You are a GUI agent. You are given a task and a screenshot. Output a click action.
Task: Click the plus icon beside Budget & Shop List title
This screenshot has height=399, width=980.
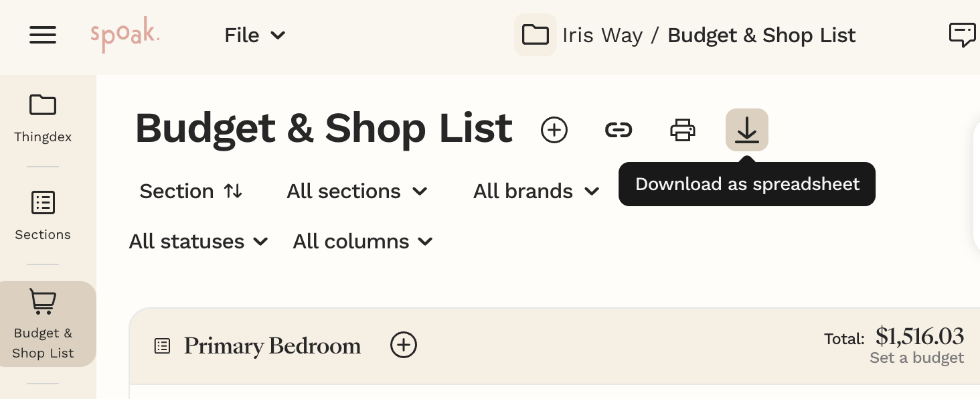554,130
